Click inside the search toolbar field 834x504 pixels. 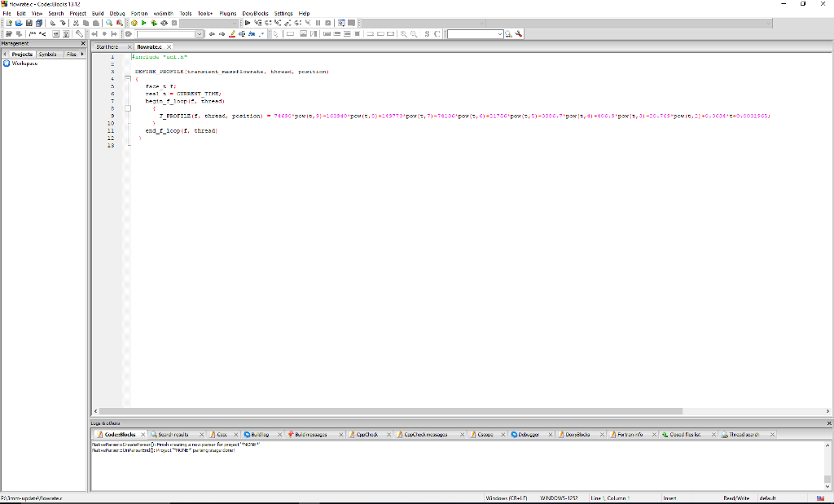point(472,34)
